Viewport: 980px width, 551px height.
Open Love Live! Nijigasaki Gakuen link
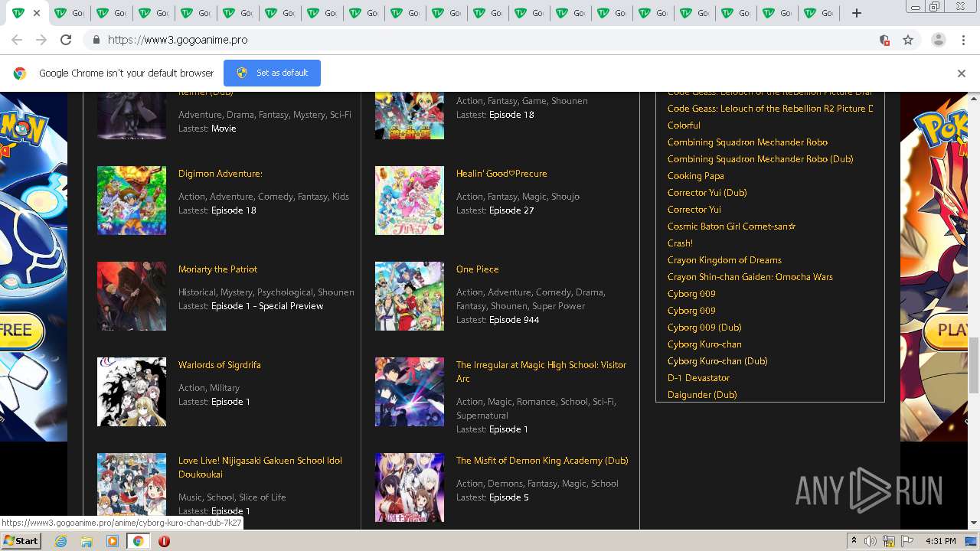point(260,468)
